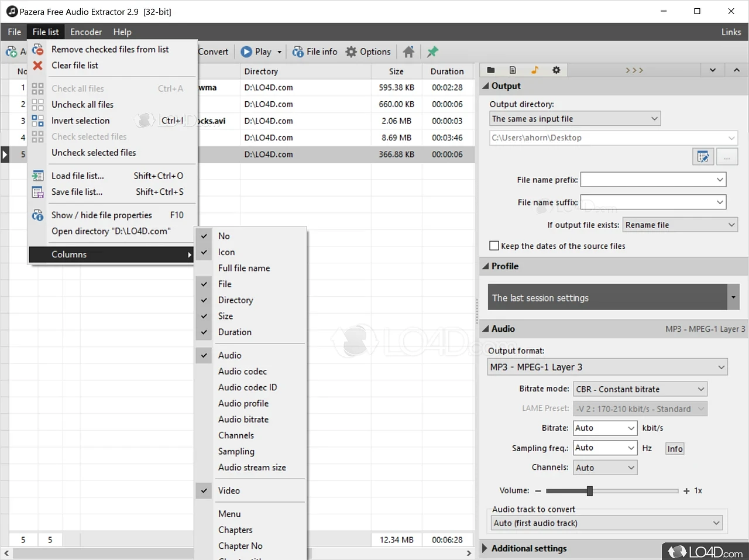Click the Info button beside sampling frequency

(675, 448)
